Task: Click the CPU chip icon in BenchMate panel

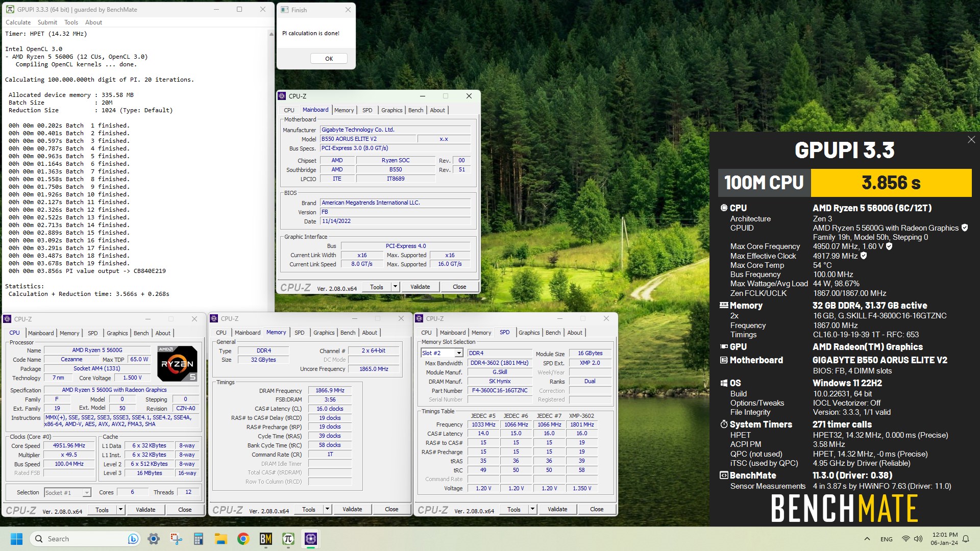Action: tap(724, 208)
